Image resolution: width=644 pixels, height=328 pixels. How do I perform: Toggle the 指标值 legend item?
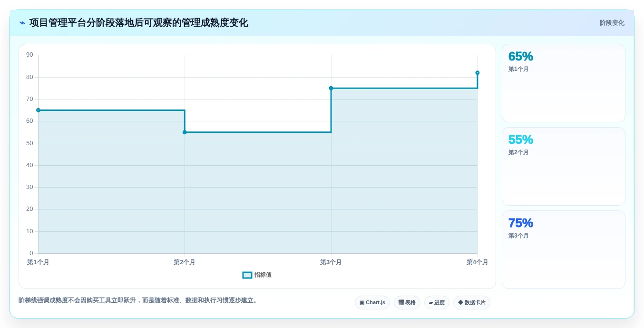point(257,275)
